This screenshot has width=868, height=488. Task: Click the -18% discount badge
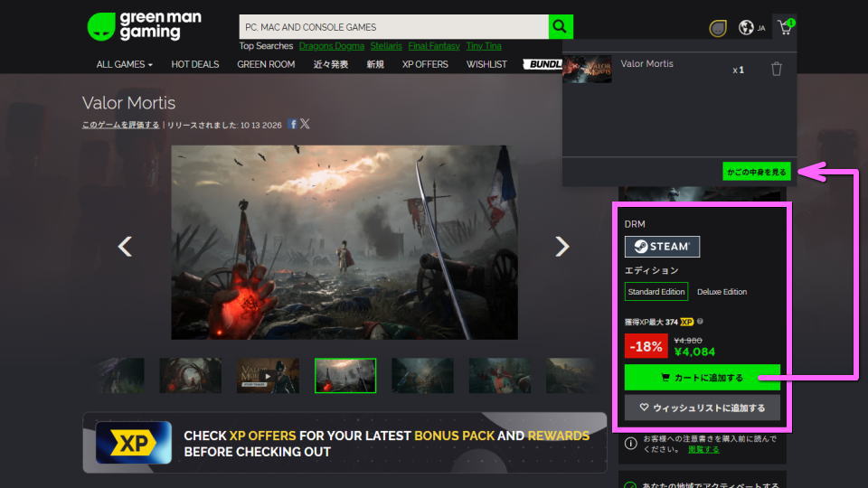coord(646,346)
